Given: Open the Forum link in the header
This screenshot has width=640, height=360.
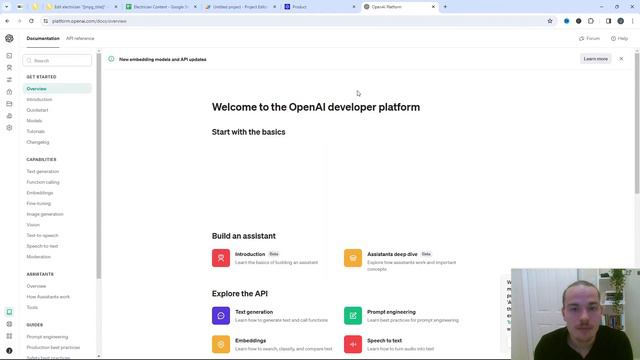Looking at the screenshot, I should (x=589, y=38).
